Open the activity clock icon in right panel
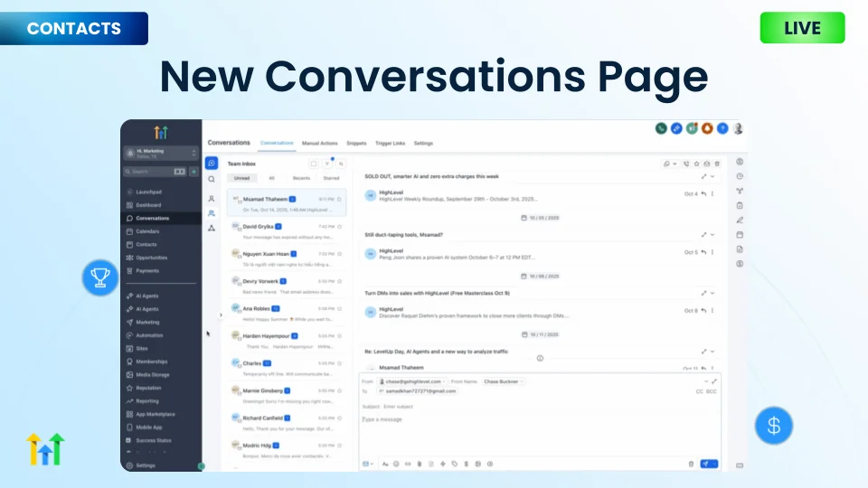 click(740, 176)
